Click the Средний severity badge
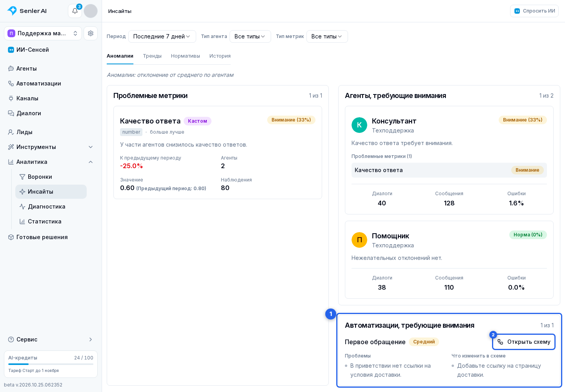 [x=424, y=342]
